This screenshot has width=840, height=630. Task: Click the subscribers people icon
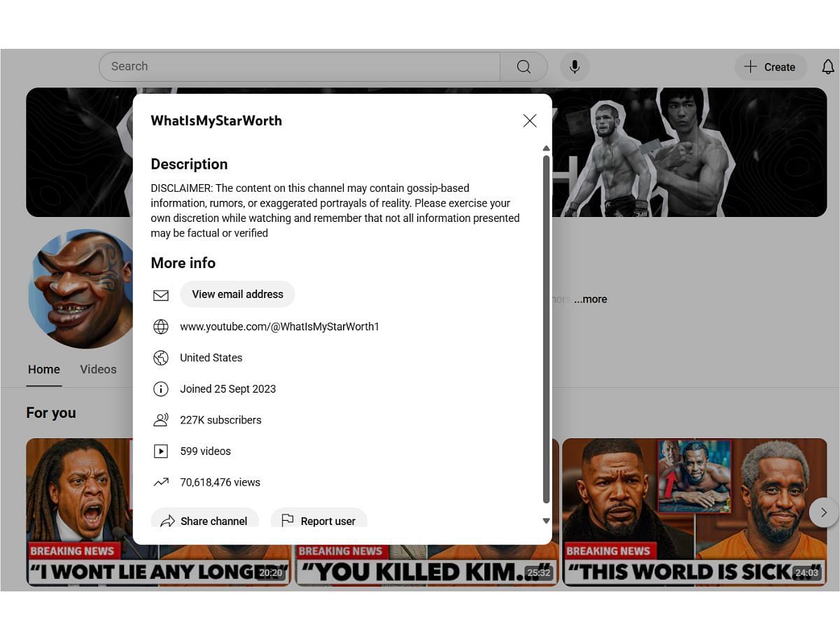[x=161, y=420]
